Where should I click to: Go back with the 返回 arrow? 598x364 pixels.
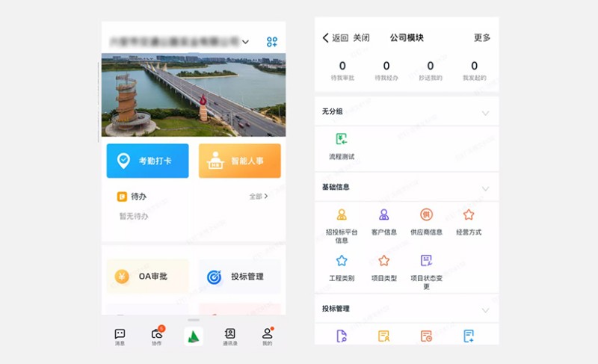(x=335, y=37)
